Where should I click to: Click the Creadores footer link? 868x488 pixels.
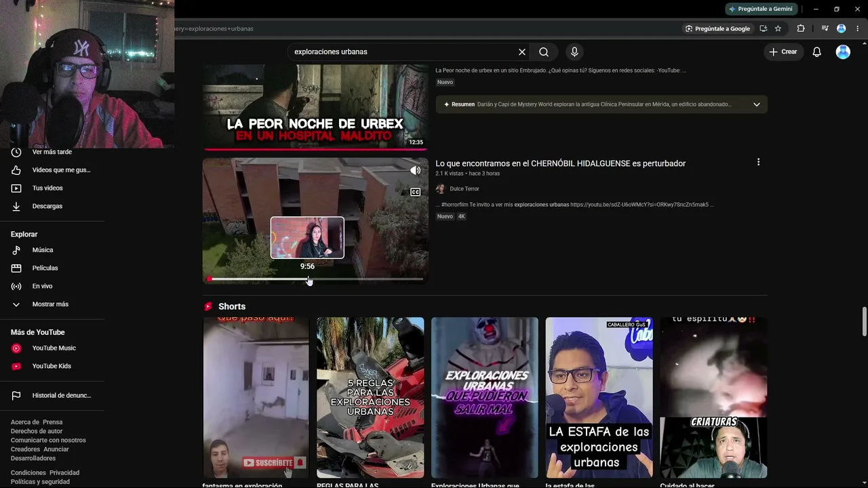26,449
